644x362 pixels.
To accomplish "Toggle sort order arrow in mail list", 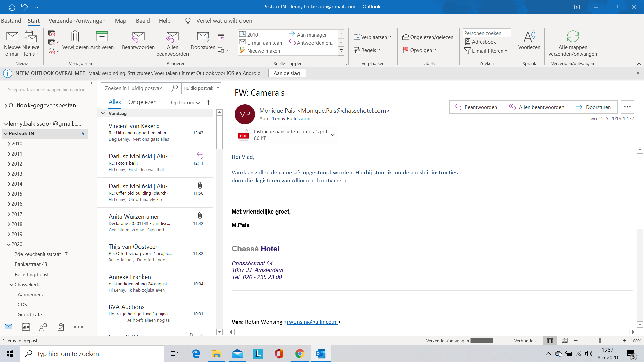I will pos(208,102).
